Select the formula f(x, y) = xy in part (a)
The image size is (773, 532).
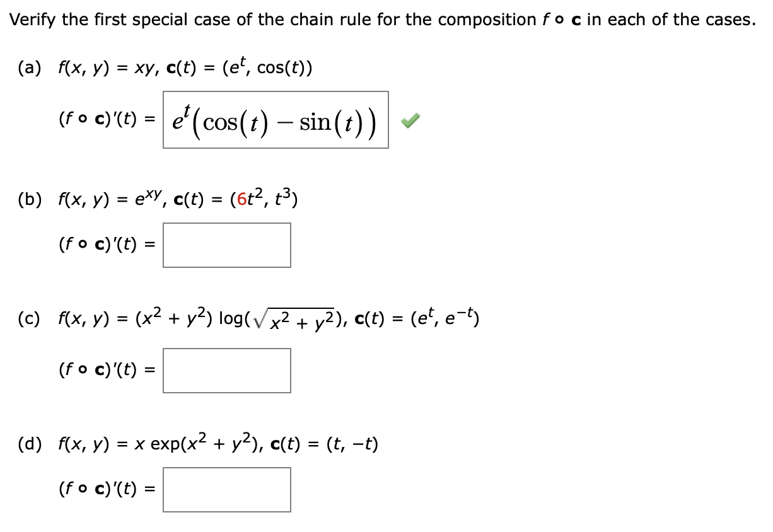(106, 65)
